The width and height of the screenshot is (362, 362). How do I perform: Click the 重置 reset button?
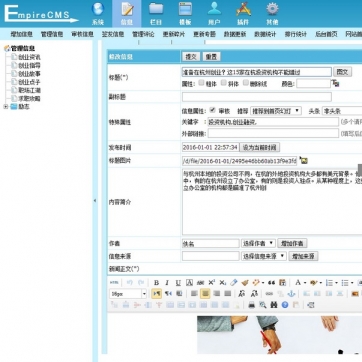(x=211, y=57)
